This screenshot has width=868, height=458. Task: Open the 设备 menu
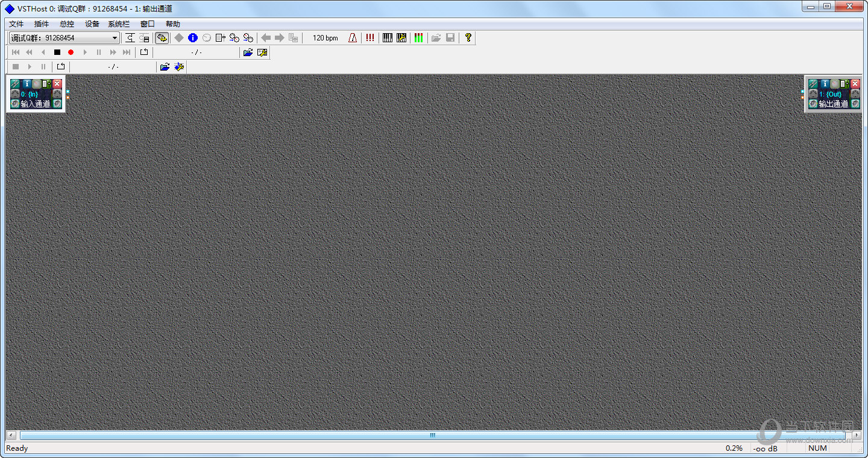pos(92,24)
